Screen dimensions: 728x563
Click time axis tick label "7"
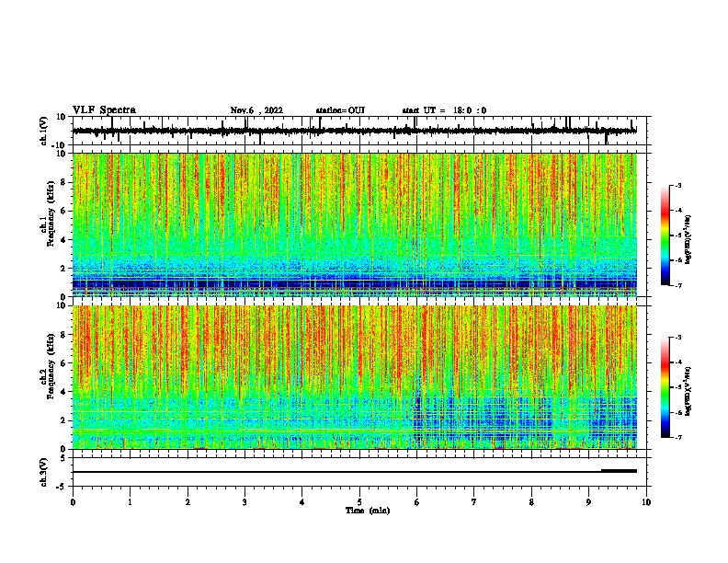[474, 502]
